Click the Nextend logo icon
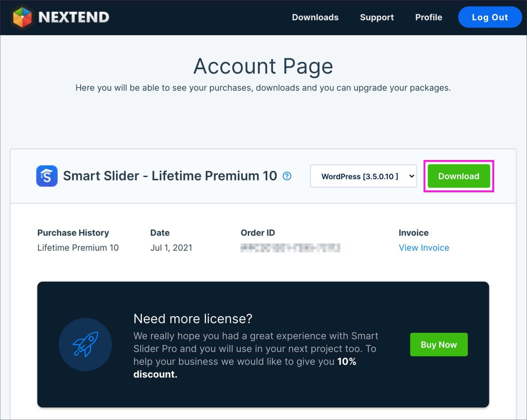The image size is (527, 420). [x=22, y=17]
